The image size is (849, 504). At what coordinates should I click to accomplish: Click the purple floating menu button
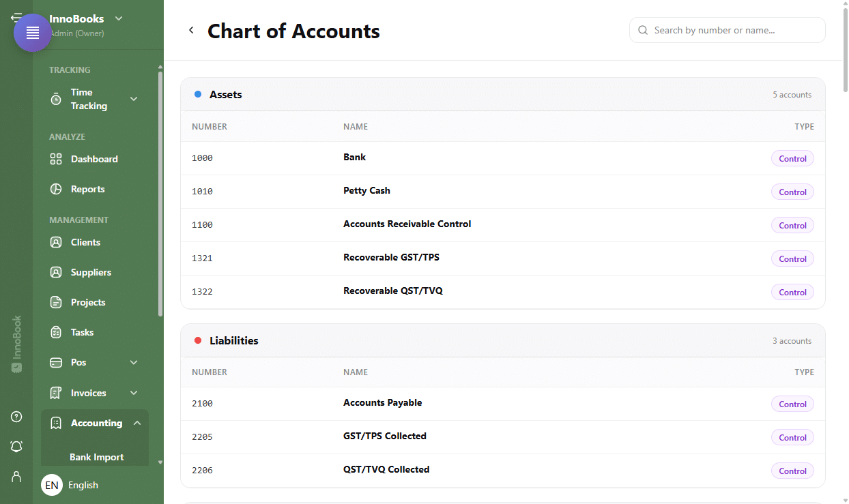click(33, 33)
